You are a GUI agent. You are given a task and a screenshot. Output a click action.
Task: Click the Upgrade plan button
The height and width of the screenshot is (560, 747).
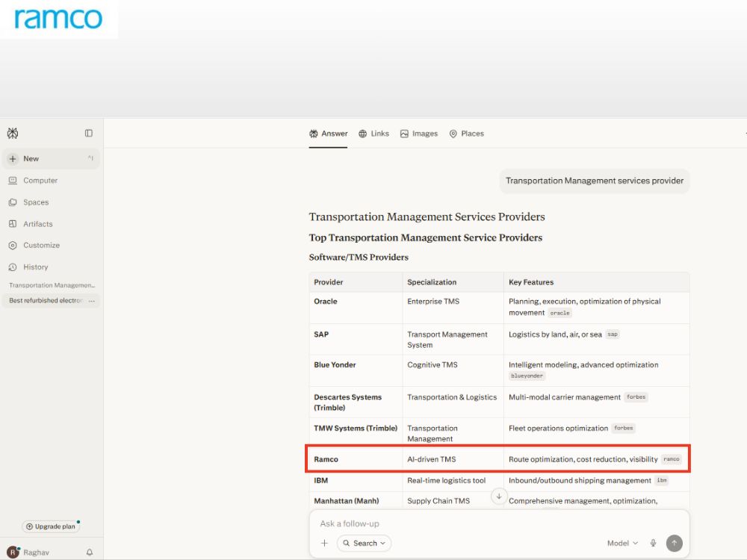click(x=51, y=526)
